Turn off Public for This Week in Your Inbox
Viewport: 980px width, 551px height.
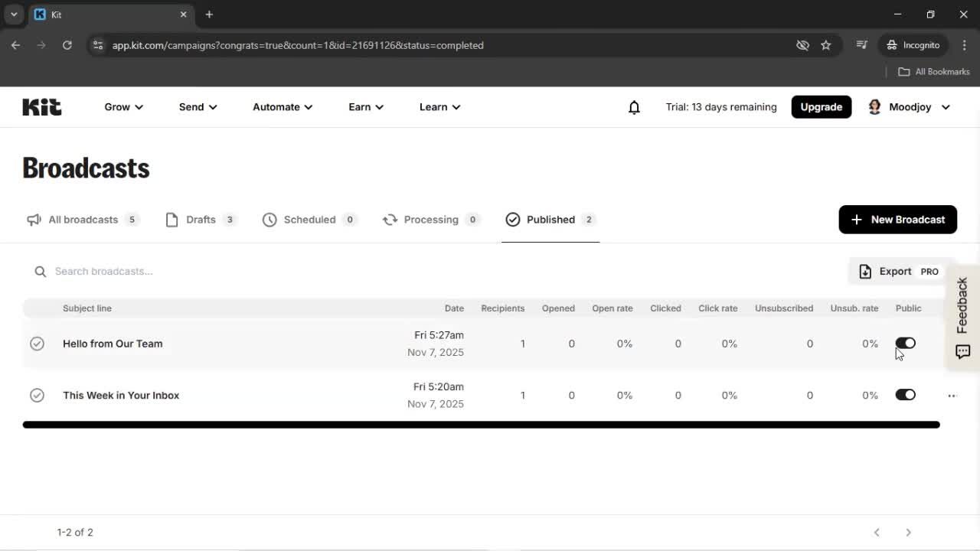click(x=905, y=395)
